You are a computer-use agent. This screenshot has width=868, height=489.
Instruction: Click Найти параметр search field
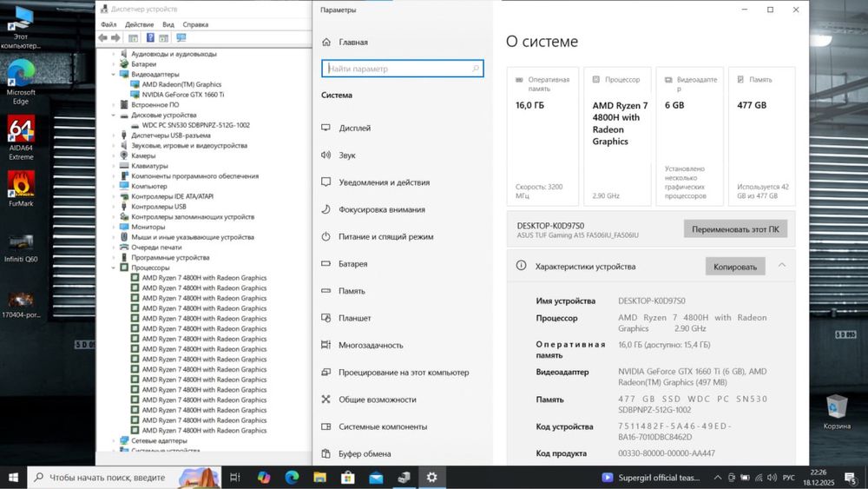coord(403,69)
